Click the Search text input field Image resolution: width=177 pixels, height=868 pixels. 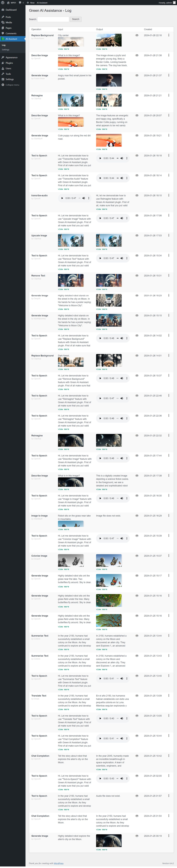click(53, 19)
